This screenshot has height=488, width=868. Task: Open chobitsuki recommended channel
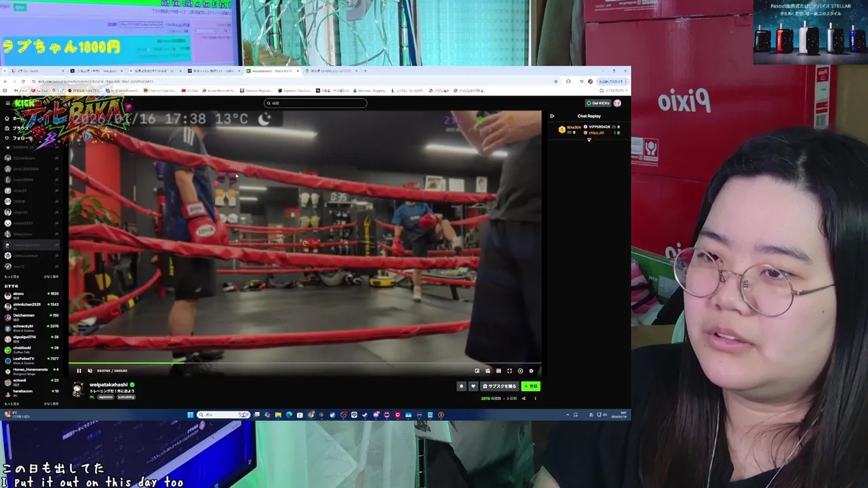(x=31, y=349)
